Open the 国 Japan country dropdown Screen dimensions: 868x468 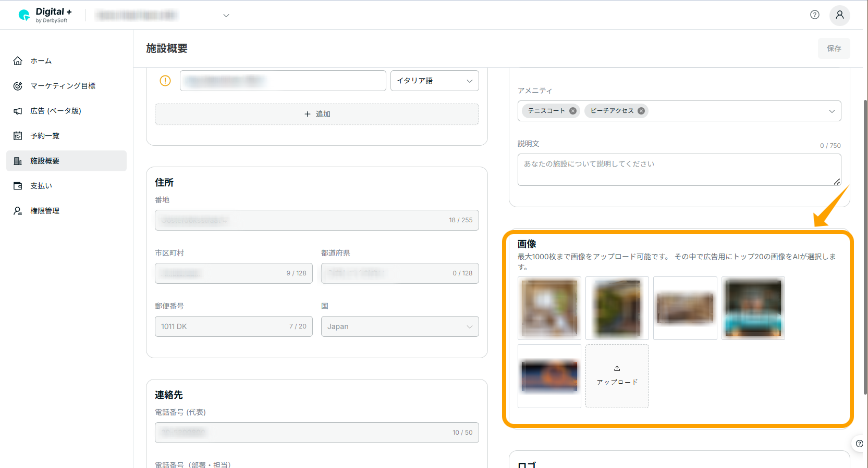coord(400,327)
